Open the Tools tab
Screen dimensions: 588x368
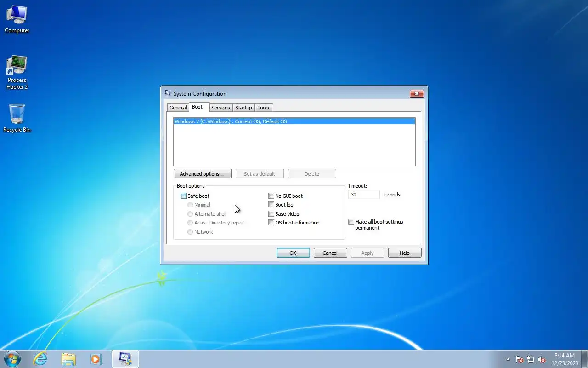(x=263, y=108)
